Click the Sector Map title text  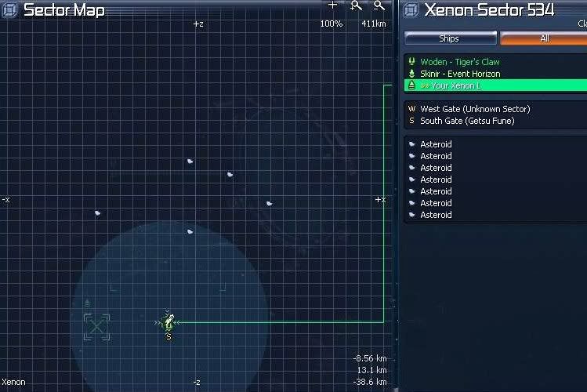64,10
